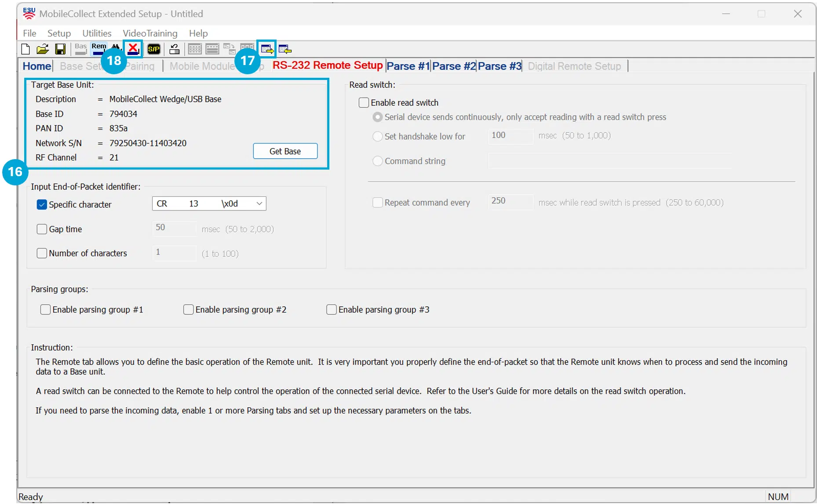The image size is (817, 504).
Task: Choose 'Set handshake low for' radio option
Action: tap(377, 137)
